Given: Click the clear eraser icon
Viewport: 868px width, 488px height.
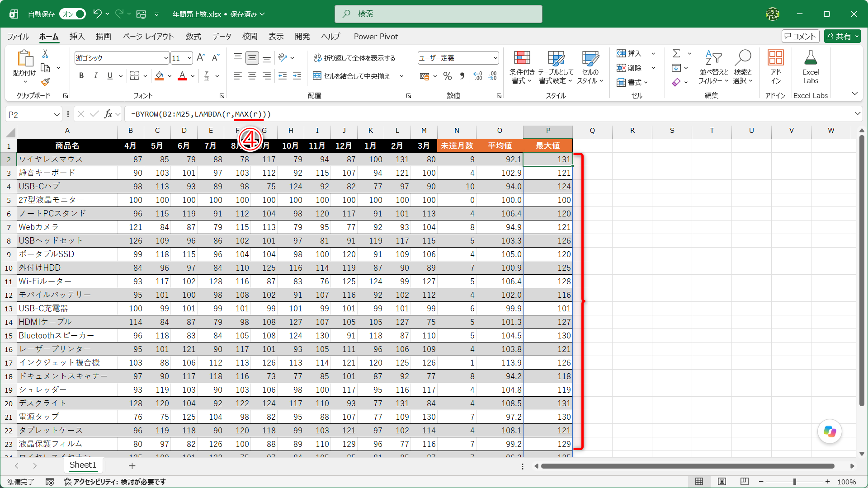Looking at the screenshot, I should point(676,82).
